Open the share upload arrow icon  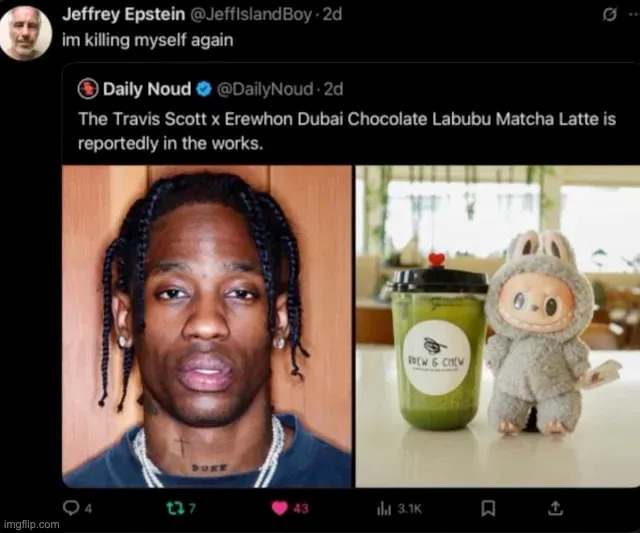(555, 508)
